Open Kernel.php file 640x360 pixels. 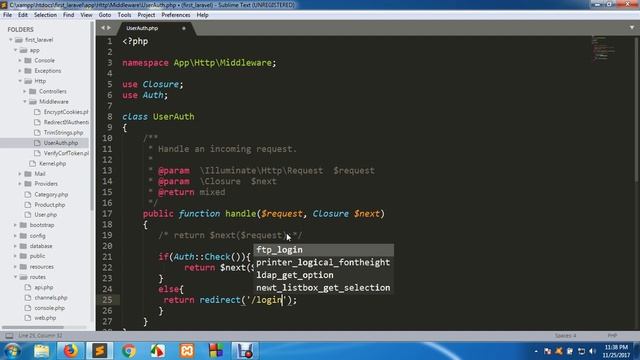click(x=52, y=163)
